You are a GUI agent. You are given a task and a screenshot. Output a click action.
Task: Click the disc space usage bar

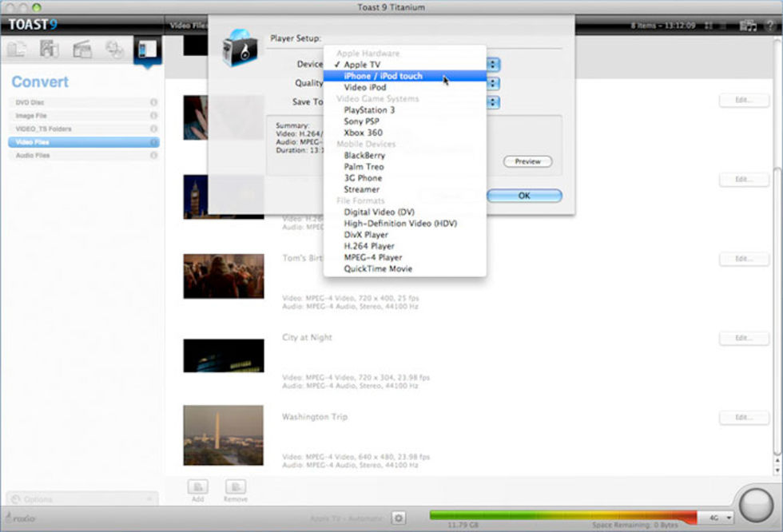pyautogui.click(x=562, y=517)
